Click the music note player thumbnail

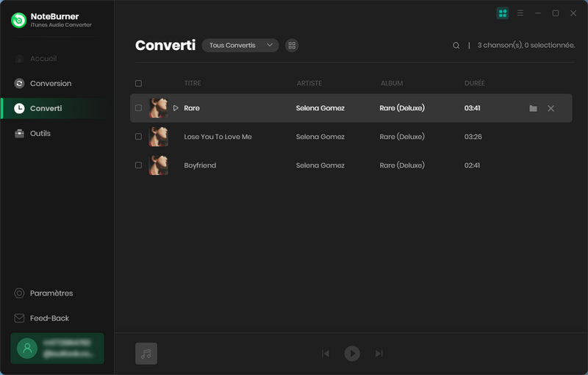tap(146, 354)
